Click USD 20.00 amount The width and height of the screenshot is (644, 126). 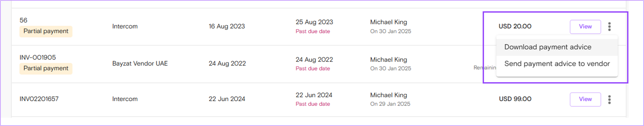(x=515, y=26)
